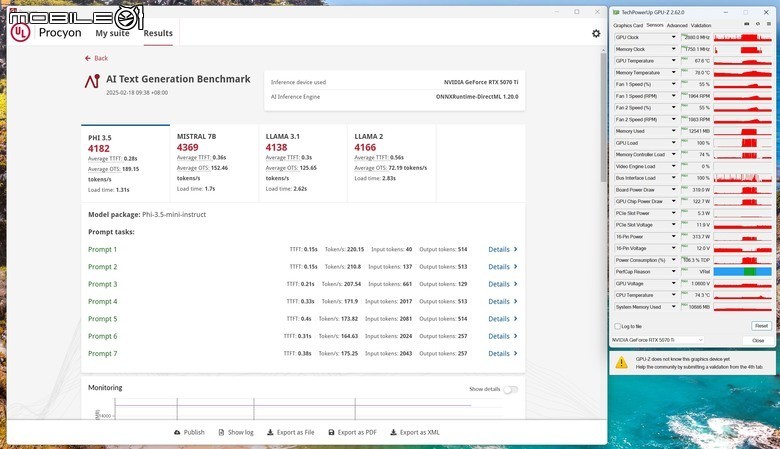Click Export as PDF
This screenshot has height=449, width=780.
pos(352,433)
